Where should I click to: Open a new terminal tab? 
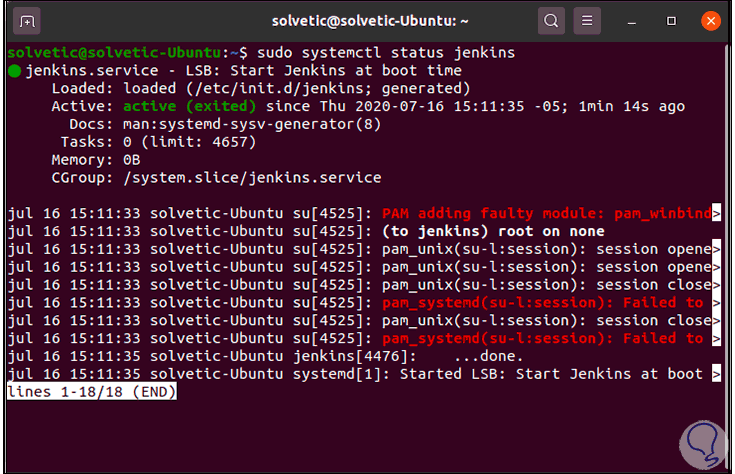(27, 21)
